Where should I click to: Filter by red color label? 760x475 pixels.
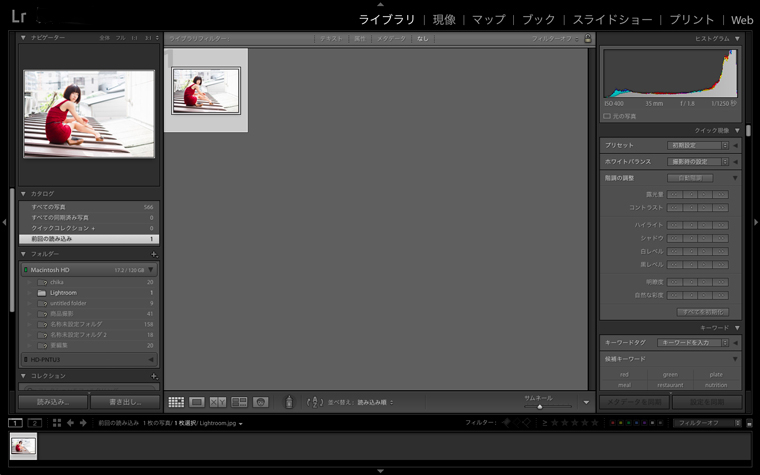click(613, 423)
